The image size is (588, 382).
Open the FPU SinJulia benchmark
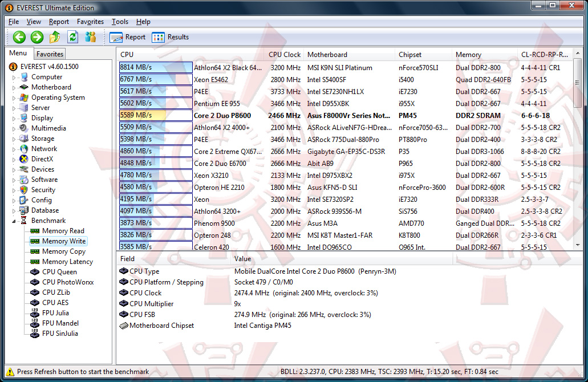click(x=60, y=334)
